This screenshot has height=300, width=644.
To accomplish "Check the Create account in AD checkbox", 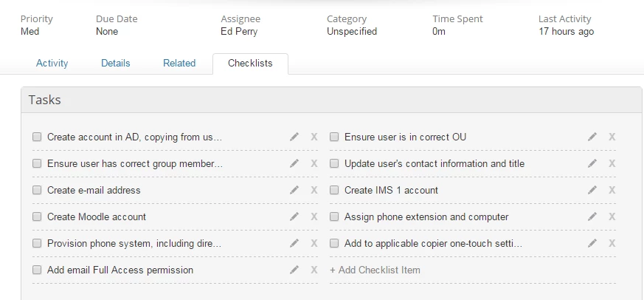I will 37,137.
